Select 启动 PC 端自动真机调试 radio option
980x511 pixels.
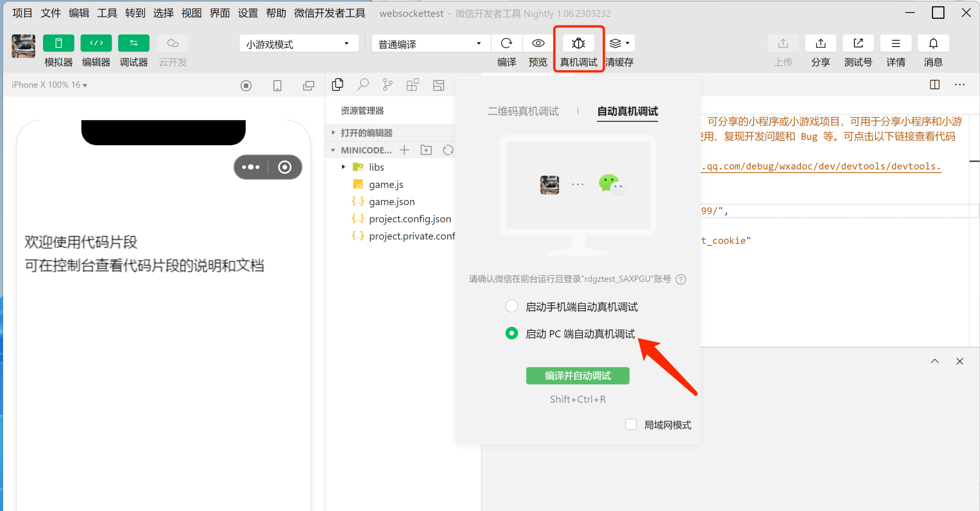(x=512, y=333)
